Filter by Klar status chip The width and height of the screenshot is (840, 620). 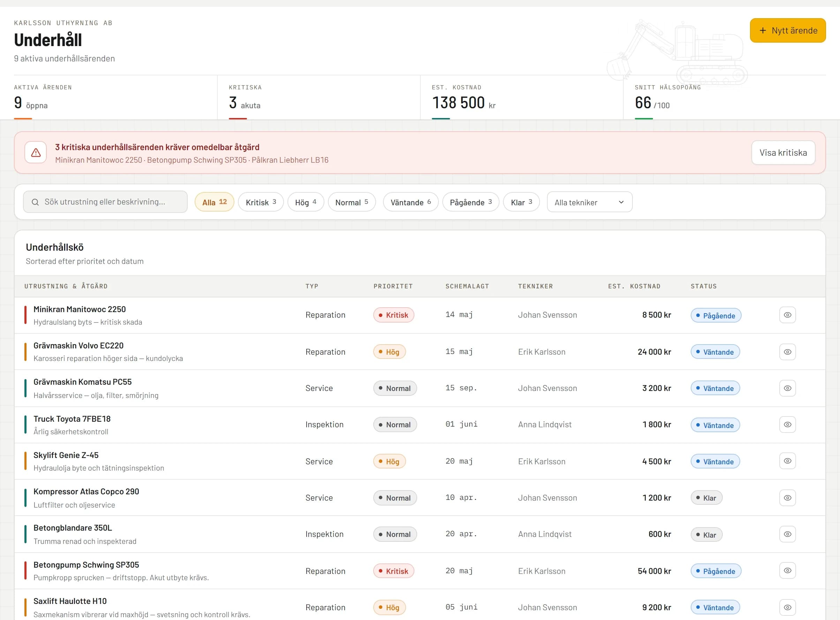tap(521, 202)
